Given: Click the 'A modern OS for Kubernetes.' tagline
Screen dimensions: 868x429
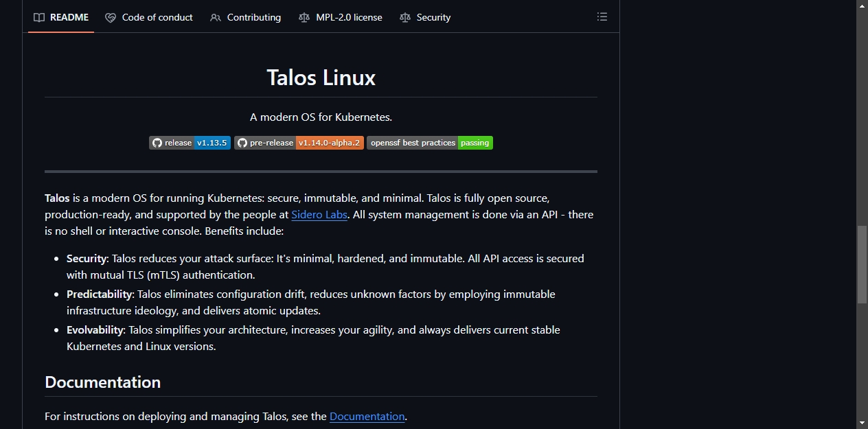Looking at the screenshot, I should [321, 117].
